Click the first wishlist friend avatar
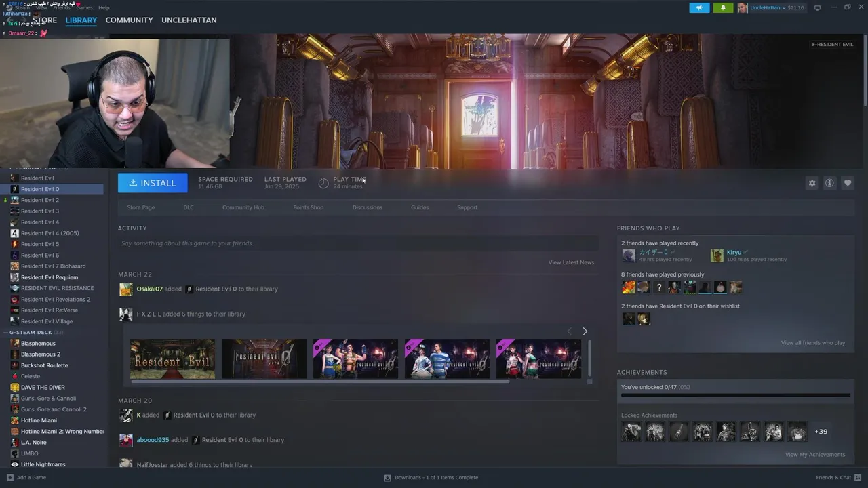This screenshot has width=868, height=488. click(x=629, y=319)
